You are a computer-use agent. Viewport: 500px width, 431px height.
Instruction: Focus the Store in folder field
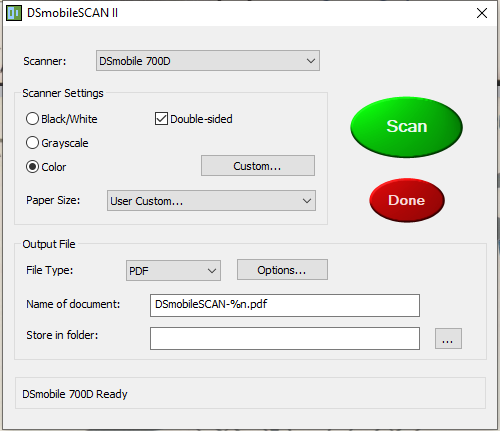point(285,338)
